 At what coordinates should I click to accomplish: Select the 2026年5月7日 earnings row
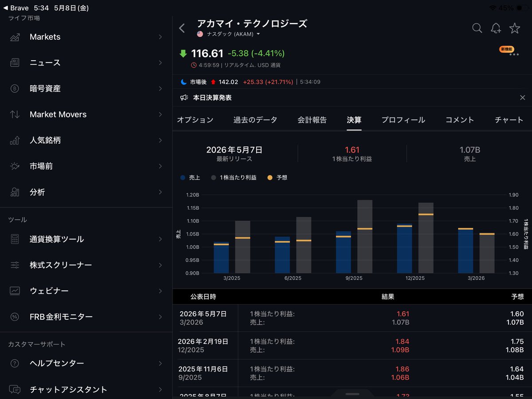(x=352, y=318)
